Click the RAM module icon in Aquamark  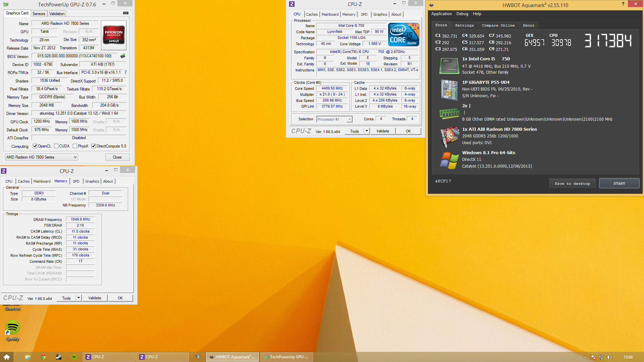pyautogui.click(x=449, y=114)
